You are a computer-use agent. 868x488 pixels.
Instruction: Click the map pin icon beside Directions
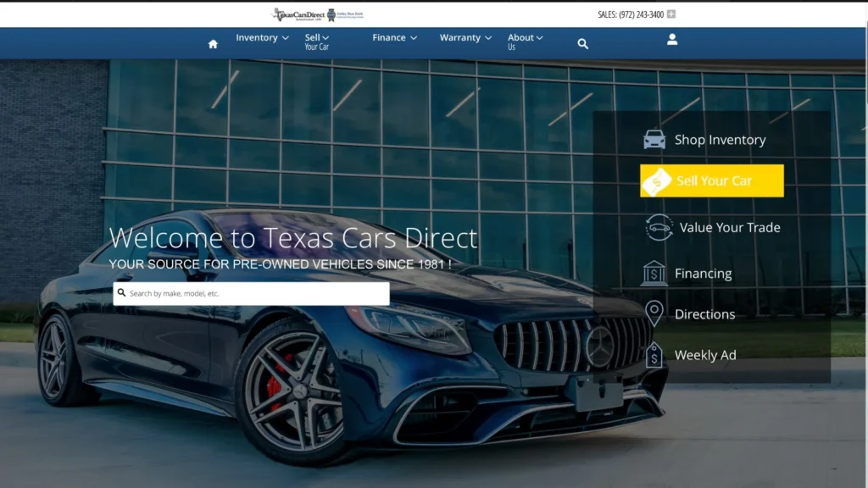point(654,313)
